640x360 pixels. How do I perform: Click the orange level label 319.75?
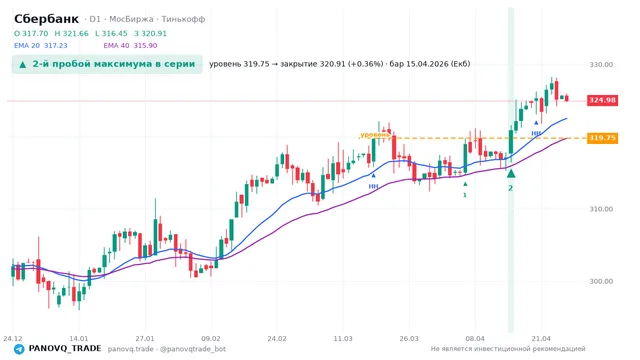602,138
